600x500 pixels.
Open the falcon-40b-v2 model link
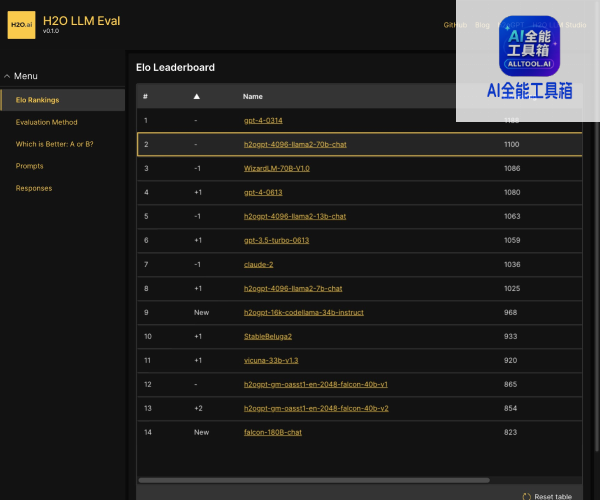(316, 408)
